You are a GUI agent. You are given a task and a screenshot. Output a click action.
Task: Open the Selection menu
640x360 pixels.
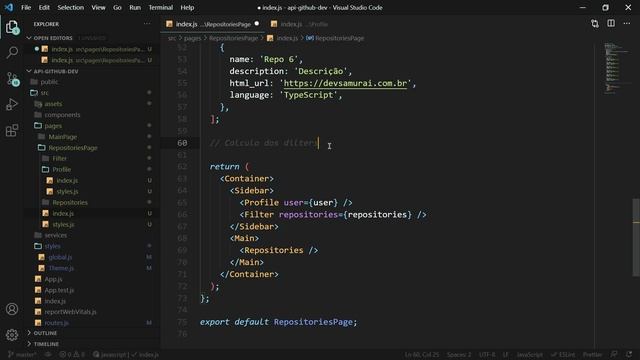[x=71, y=7]
